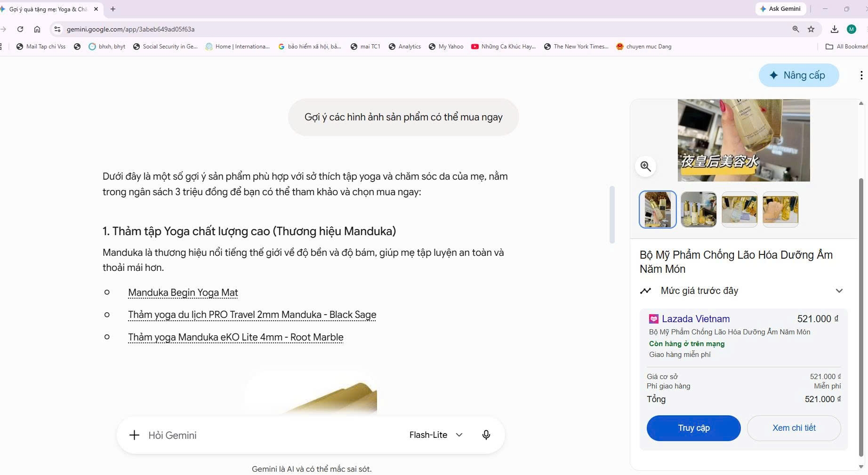This screenshot has width=868, height=475.
Task: Click the Ask Gemini button
Action: click(780, 8)
